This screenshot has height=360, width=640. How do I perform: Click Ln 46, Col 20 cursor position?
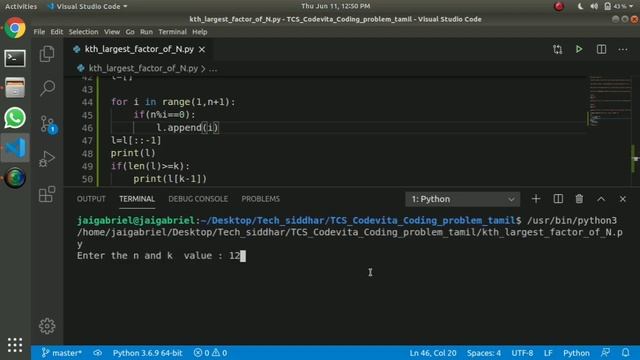pos(433,353)
